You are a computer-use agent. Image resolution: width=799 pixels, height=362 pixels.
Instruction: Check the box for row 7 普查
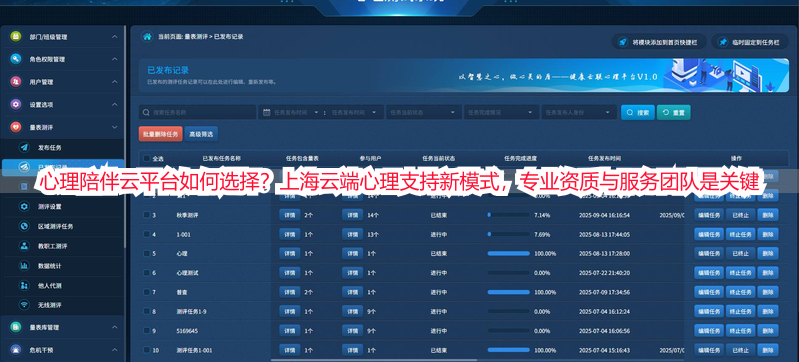[147, 292]
